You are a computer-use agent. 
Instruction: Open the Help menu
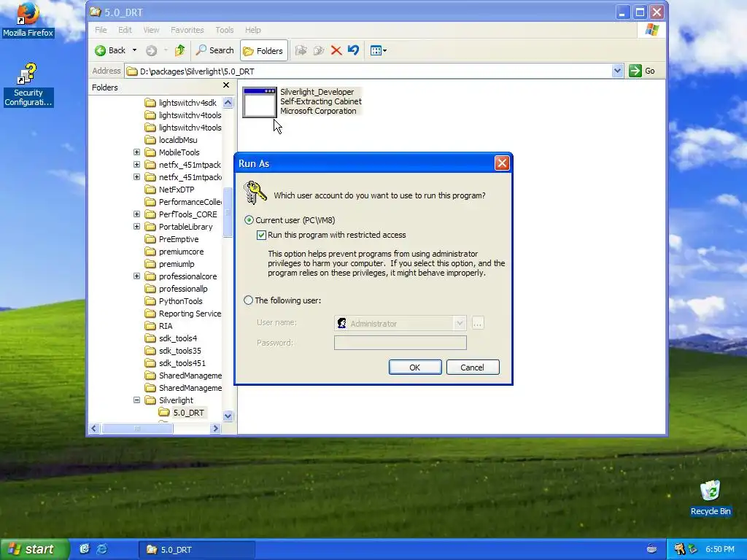(x=253, y=30)
